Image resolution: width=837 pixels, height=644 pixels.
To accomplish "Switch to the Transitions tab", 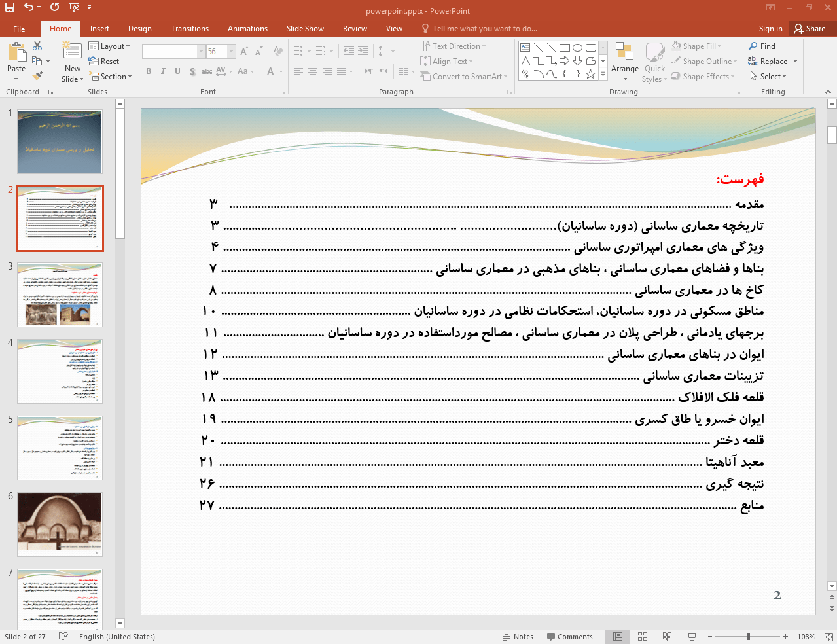I will (x=189, y=29).
